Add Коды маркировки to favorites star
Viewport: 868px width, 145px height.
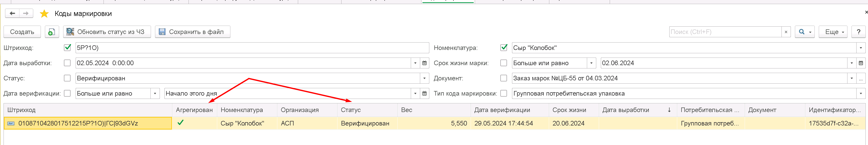point(44,14)
